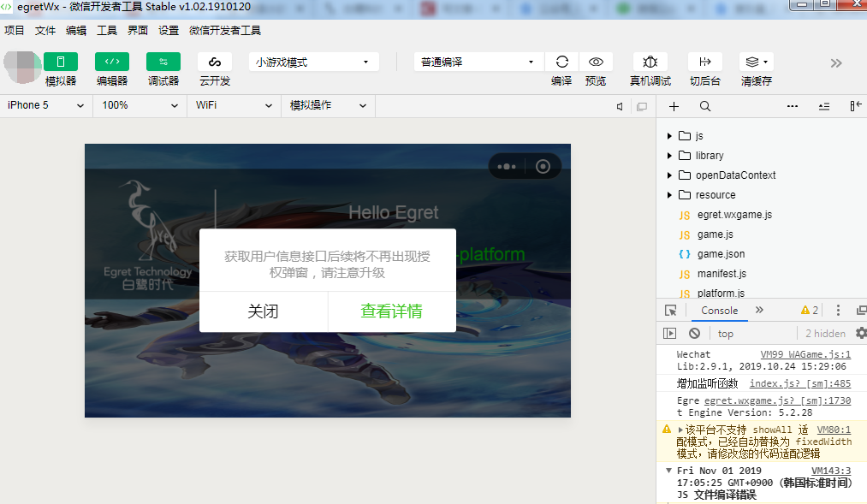This screenshot has width=867, height=504.
Task: Open index.js? [sm]:485 source link
Action: pyautogui.click(x=800, y=383)
